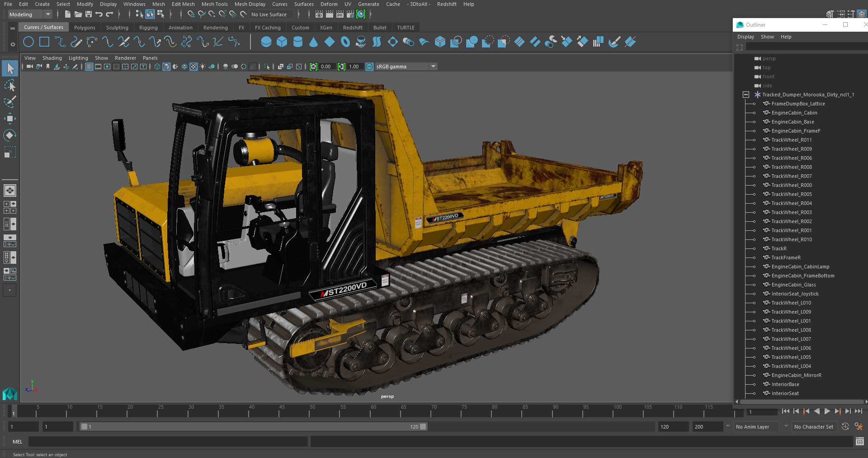Click the time range slider bar
The width and height of the screenshot is (868, 458).
coord(253,426)
